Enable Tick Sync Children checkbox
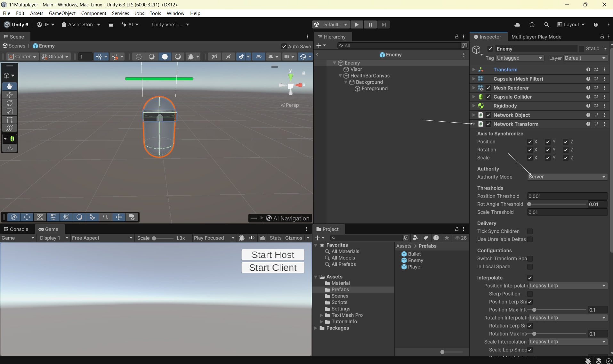Screen dimensions: 613x364 [x=530, y=231]
